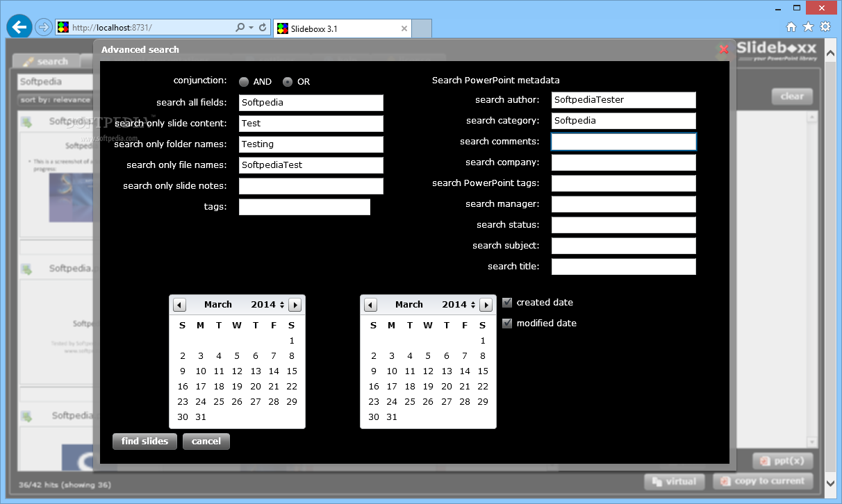Close the Advanced search dialog with red X
This screenshot has height=504, width=842.
click(x=724, y=49)
